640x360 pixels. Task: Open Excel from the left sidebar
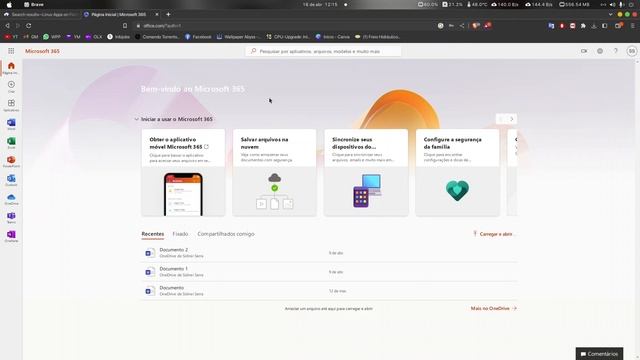click(x=11, y=142)
